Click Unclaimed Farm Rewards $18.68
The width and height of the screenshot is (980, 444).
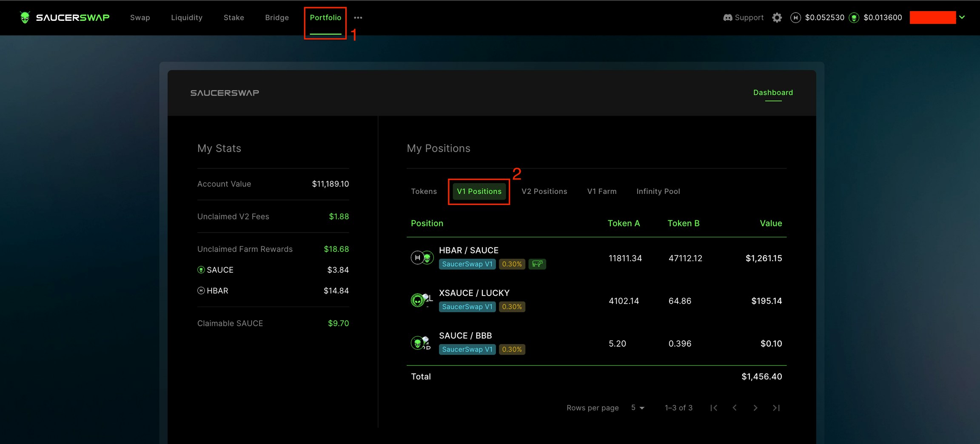tap(336, 249)
